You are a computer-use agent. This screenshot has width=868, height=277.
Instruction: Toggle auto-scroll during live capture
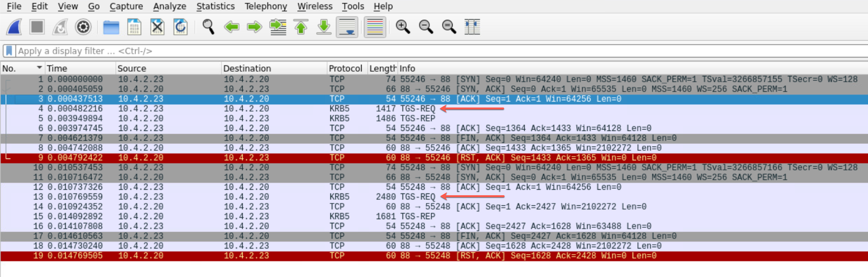tap(347, 27)
